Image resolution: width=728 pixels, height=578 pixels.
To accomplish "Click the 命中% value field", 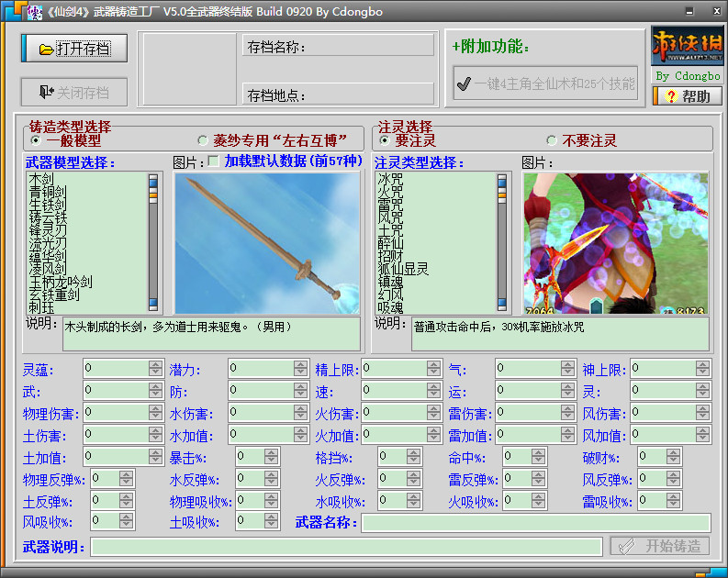I will coord(518,457).
